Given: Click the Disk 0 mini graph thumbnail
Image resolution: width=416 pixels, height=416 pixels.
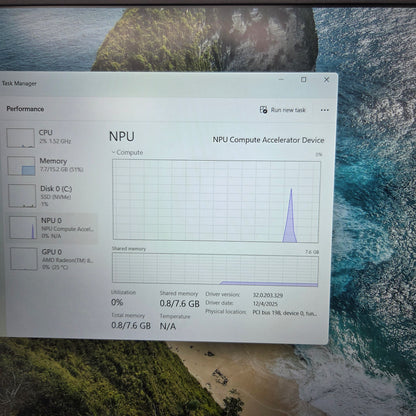Looking at the screenshot, I should pos(22,196).
